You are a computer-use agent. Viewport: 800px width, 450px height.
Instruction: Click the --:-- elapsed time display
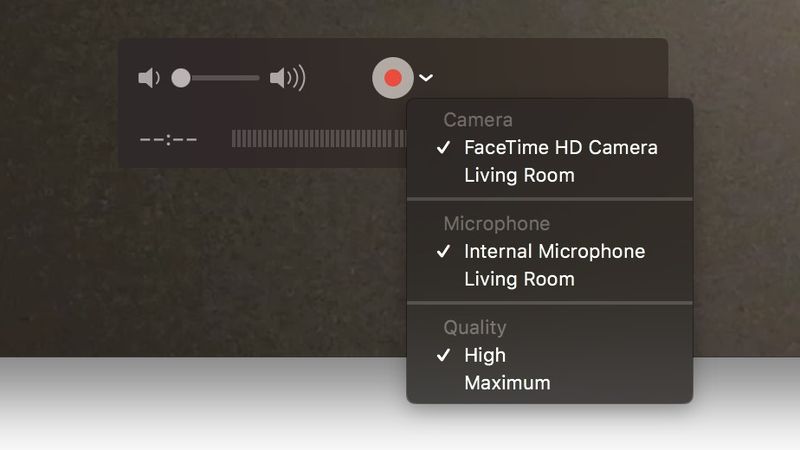(x=168, y=139)
